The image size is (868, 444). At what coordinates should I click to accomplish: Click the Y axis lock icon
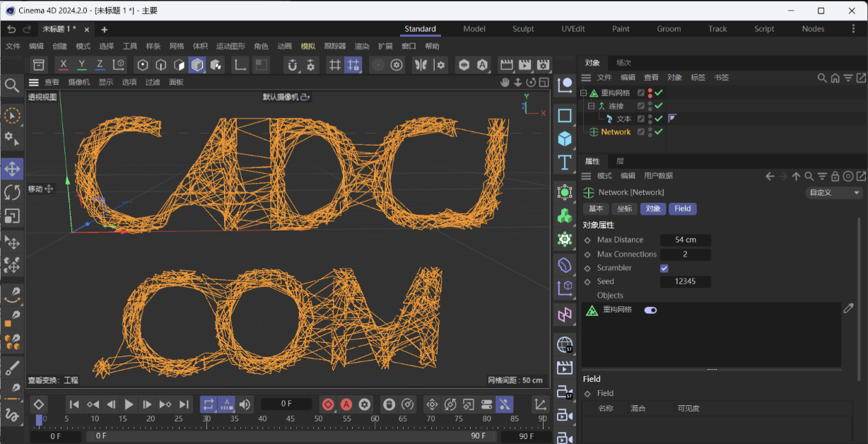(x=82, y=65)
